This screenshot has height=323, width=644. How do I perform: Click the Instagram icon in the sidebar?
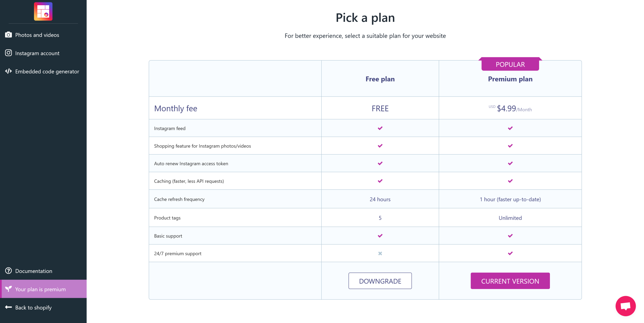[x=8, y=53]
